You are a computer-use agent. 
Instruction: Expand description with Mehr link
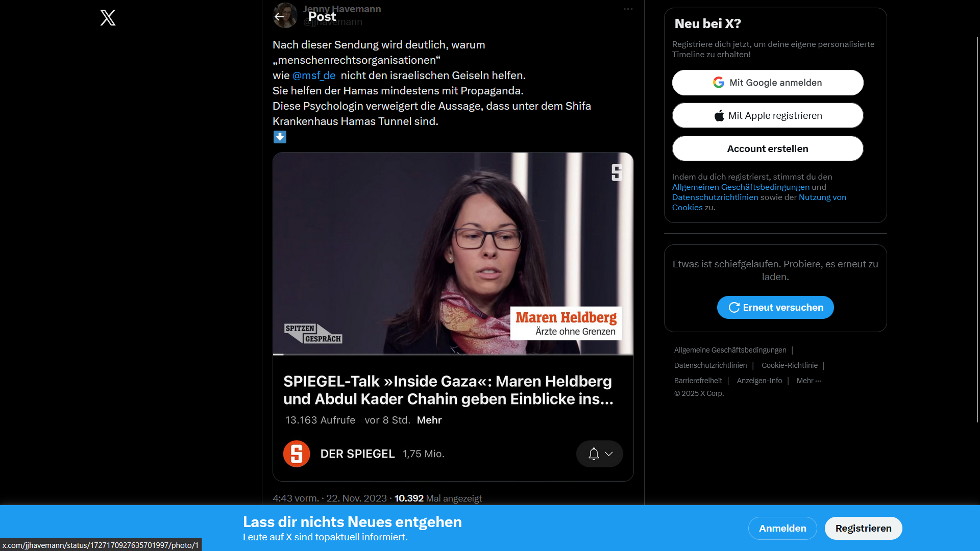pos(429,420)
